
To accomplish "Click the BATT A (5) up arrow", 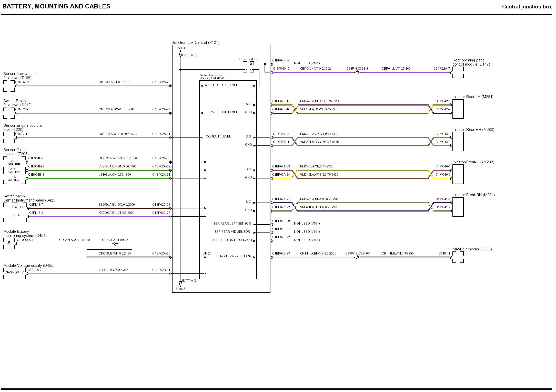I will [x=180, y=54].
